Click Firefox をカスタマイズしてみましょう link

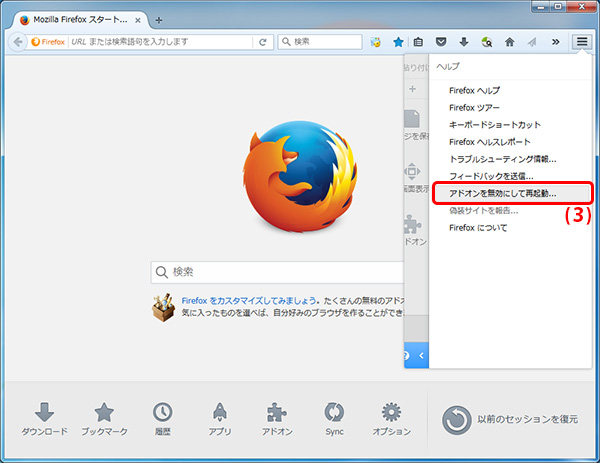click(249, 301)
